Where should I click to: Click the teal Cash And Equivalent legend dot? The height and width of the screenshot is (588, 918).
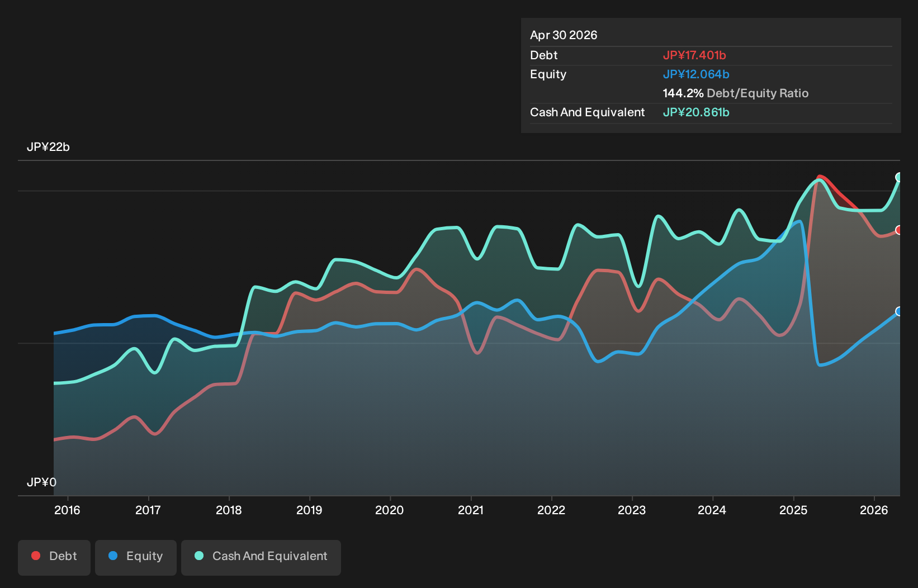tap(199, 556)
